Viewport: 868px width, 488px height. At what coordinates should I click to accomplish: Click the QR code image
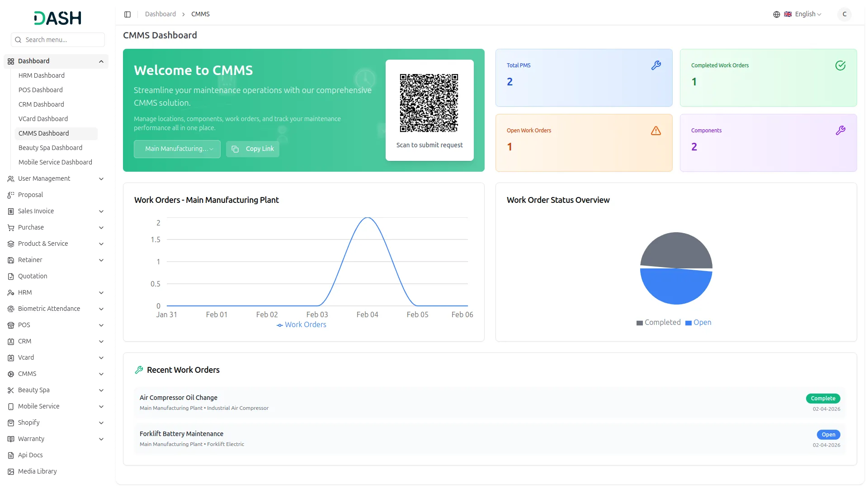click(x=429, y=103)
